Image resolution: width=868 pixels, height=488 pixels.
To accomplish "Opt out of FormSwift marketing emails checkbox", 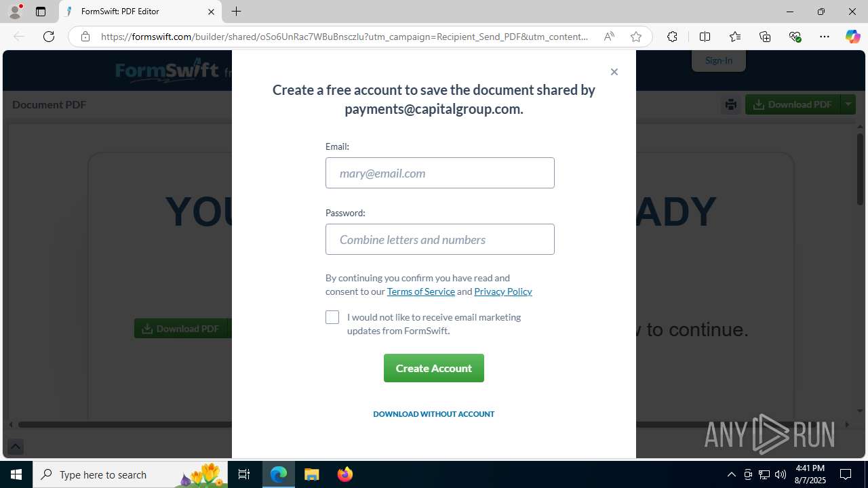I will click(332, 317).
